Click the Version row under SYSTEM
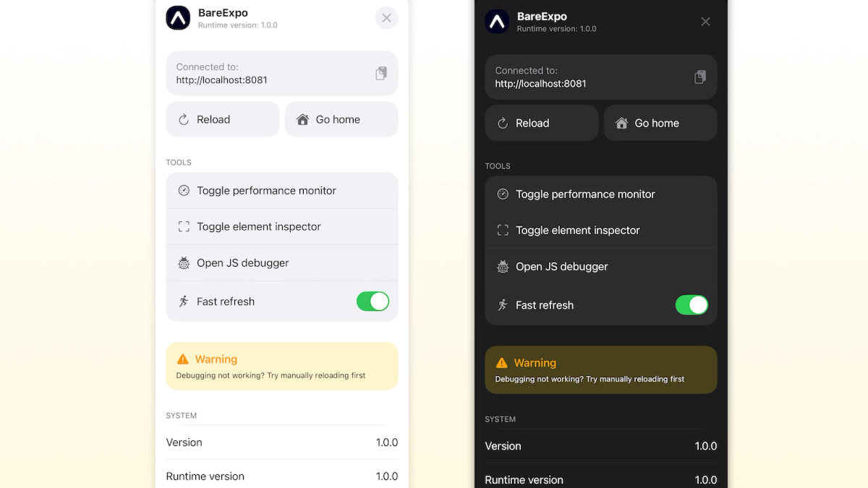Viewport: 868px width, 488px height. pyautogui.click(x=282, y=442)
